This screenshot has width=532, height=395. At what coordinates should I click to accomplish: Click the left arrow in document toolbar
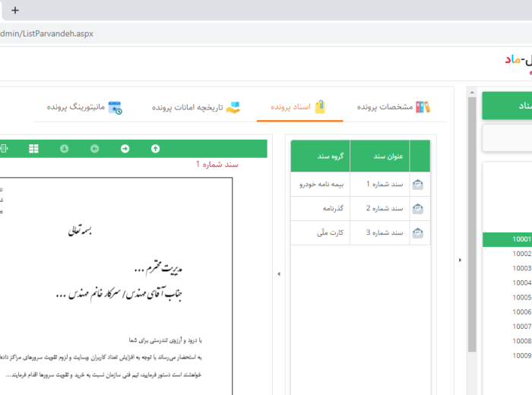pyautogui.click(x=95, y=149)
